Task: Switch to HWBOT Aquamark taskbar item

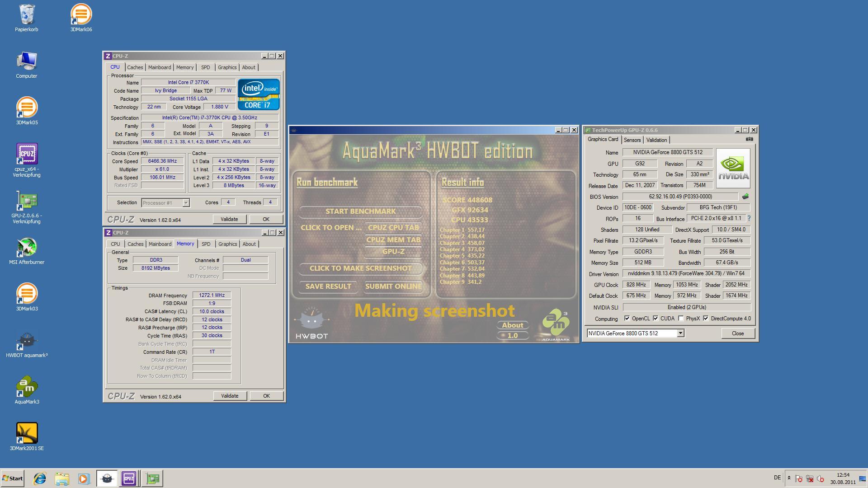Action: 107,479
